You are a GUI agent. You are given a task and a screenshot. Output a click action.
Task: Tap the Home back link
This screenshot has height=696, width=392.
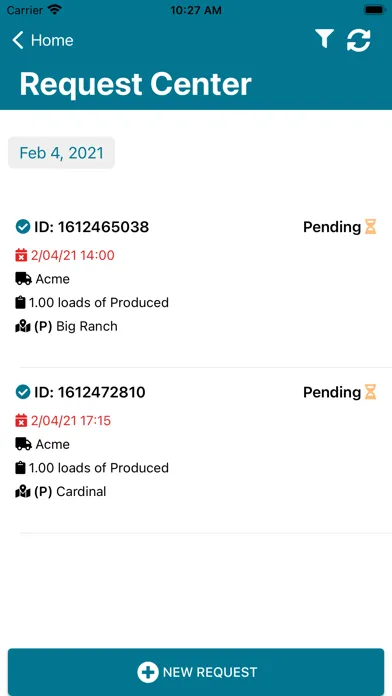tap(43, 40)
